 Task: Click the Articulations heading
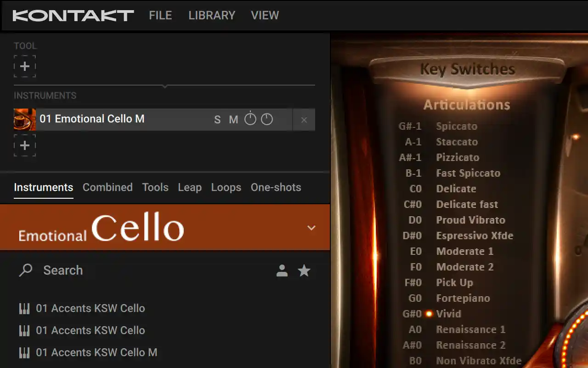click(x=467, y=105)
